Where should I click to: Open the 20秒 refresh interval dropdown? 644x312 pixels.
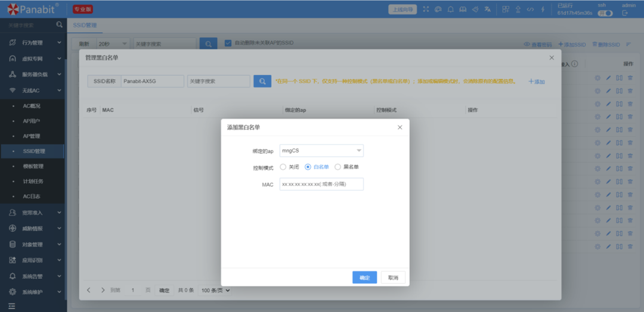coord(113,44)
